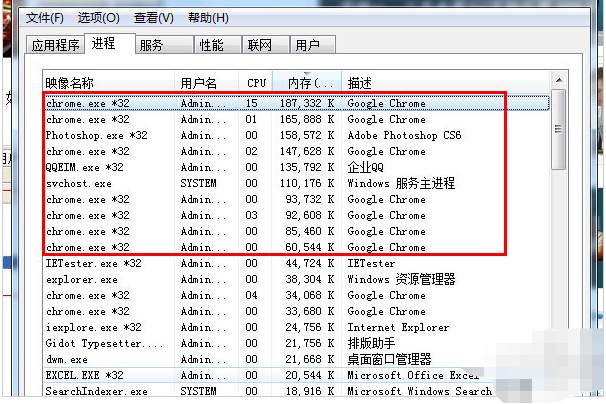
Task: Click the 排版助手 description cell
Action: coord(371,343)
